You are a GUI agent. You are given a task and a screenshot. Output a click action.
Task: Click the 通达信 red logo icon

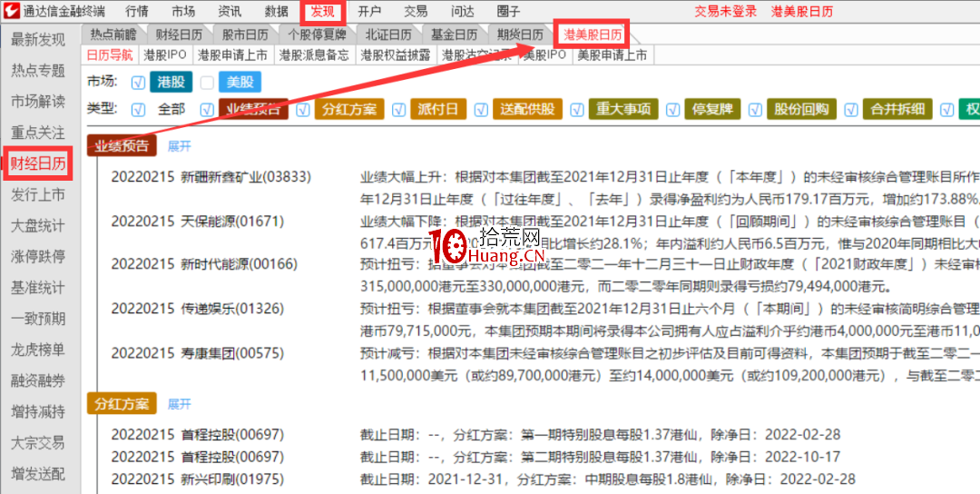click(x=9, y=11)
